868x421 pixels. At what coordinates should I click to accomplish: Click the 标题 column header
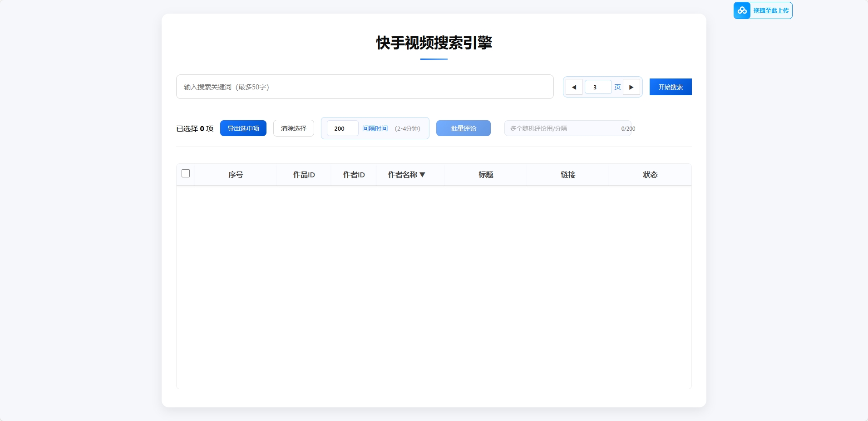(x=486, y=175)
